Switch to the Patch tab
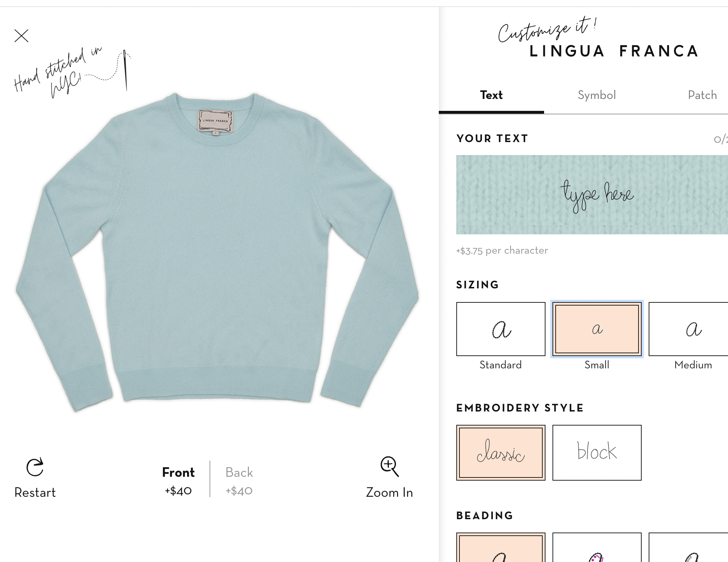The image size is (728, 562). pyautogui.click(x=702, y=95)
